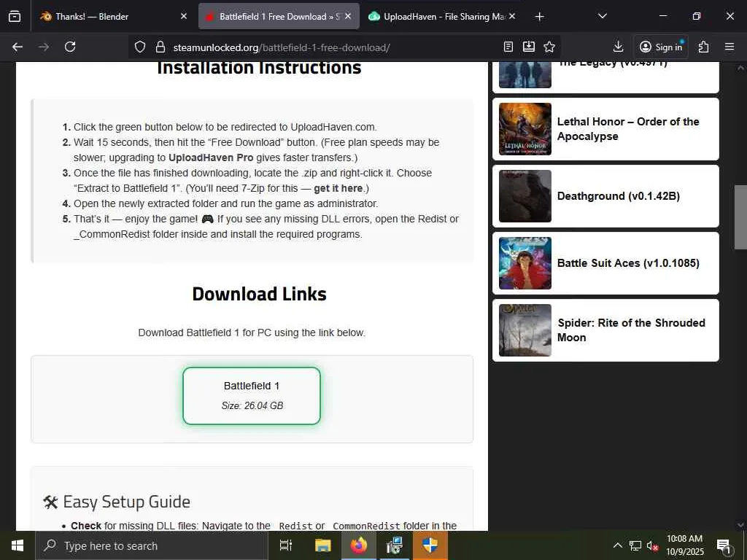
Task: Click 'Easy Setup Guide' heading text
Action: tap(127, 502)
